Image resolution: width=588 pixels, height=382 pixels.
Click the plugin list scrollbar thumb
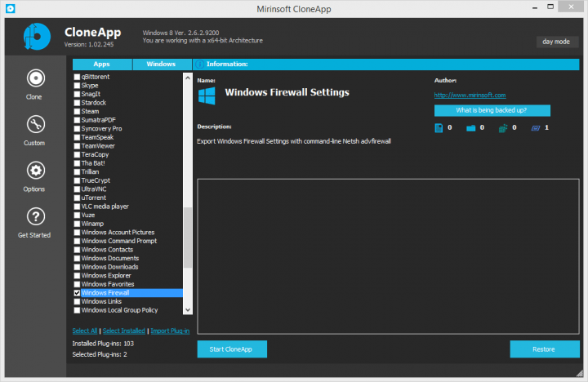point(188,238)
